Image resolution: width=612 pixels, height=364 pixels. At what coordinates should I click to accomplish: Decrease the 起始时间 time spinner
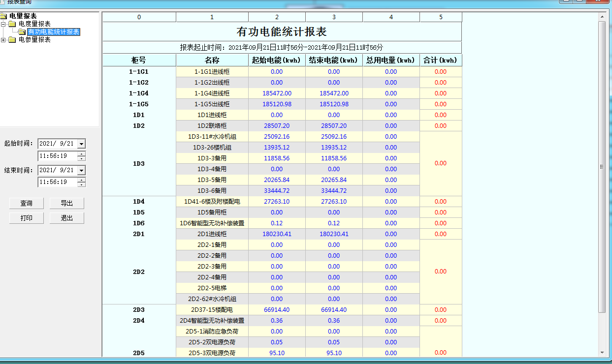point(82,158)
